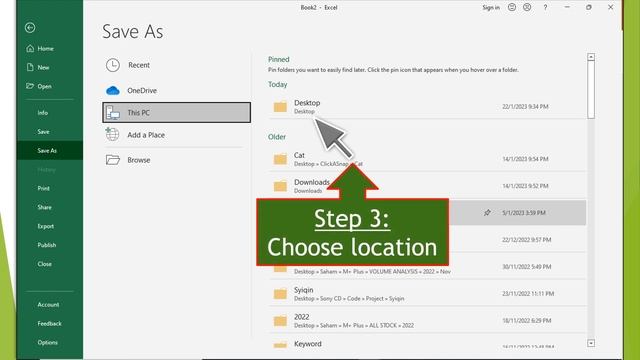Click the Help question mark icon
Image resolution: width=640 pixels, height=360 pixels.
(x=545, y=7)
